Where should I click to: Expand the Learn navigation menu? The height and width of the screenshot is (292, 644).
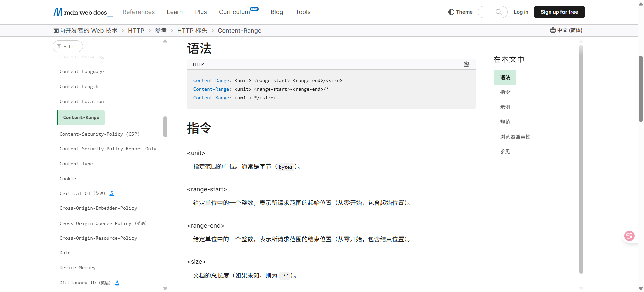click(175, 12)
